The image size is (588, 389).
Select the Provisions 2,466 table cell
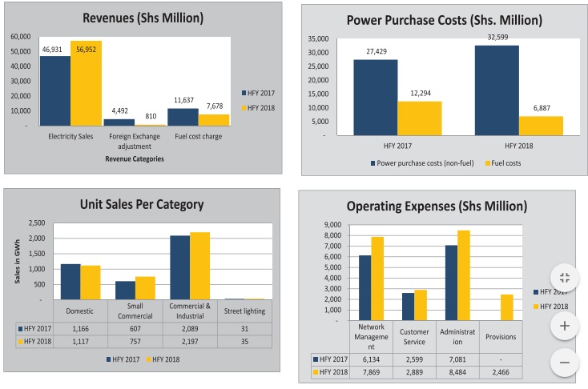point(501,373)
